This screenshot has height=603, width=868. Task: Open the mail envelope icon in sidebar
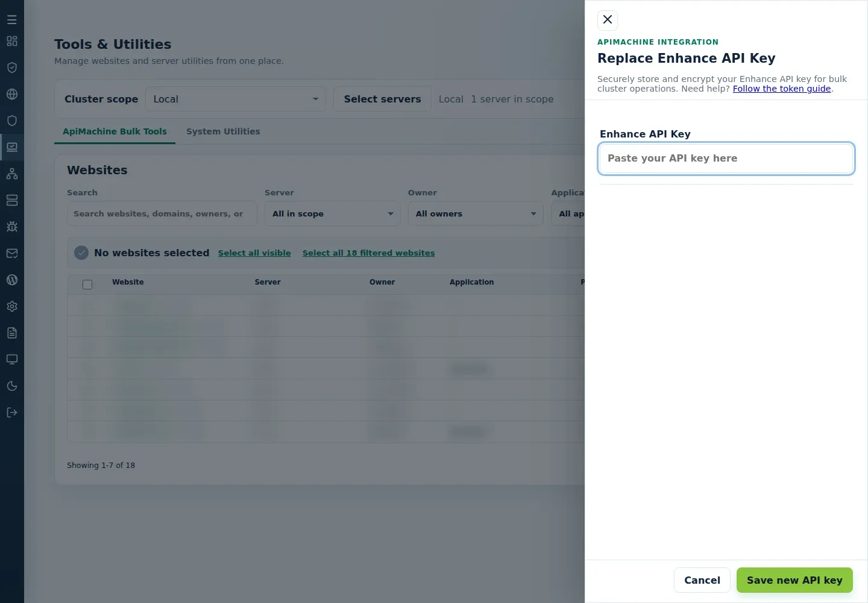pos(12,253)
